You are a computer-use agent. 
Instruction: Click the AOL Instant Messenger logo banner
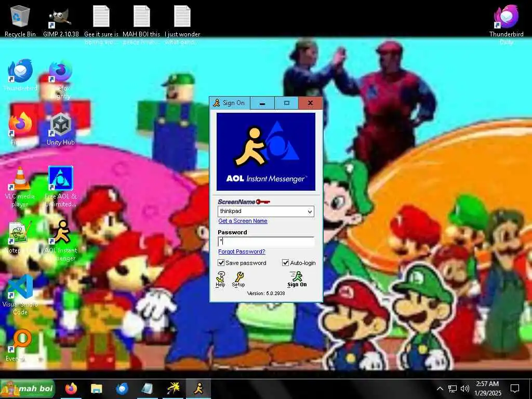point(265,152)
